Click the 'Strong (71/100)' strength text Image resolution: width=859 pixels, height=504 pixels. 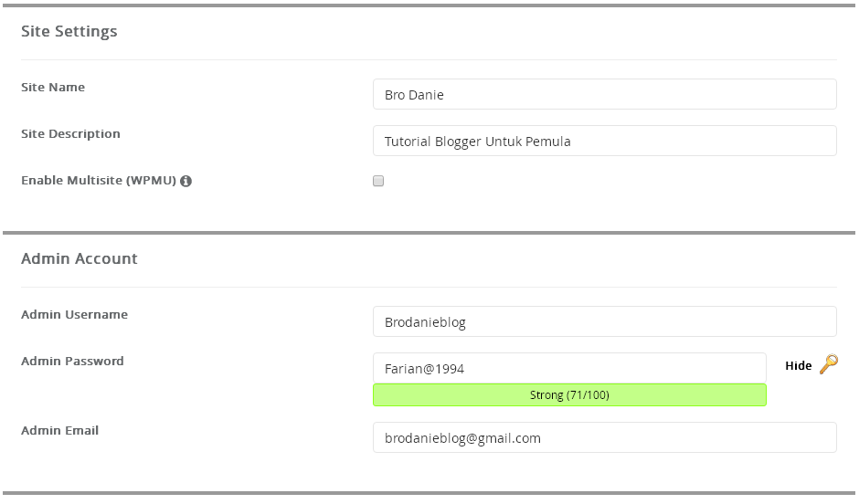pos(569,394)
